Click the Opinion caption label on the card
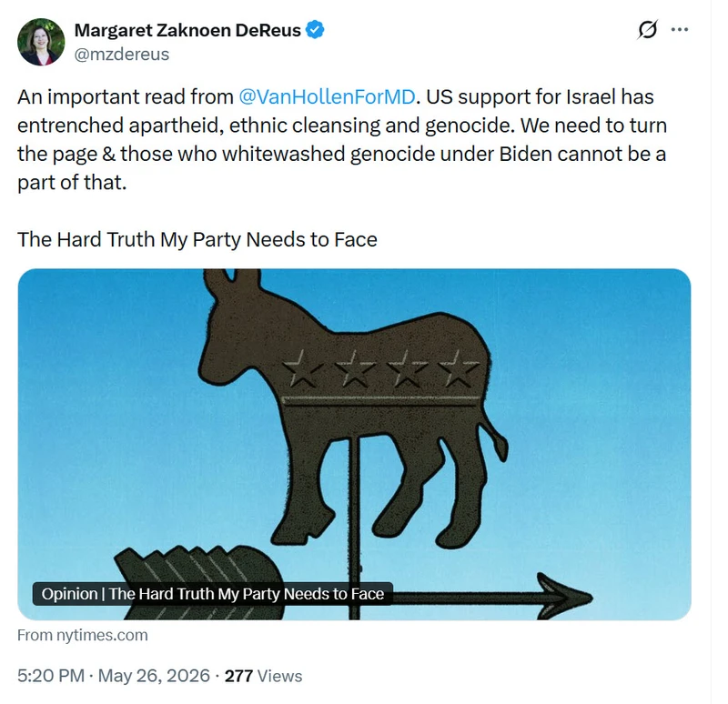Image resolution: width=728 pixels, height=704 pixels. (x=213, y=594)
